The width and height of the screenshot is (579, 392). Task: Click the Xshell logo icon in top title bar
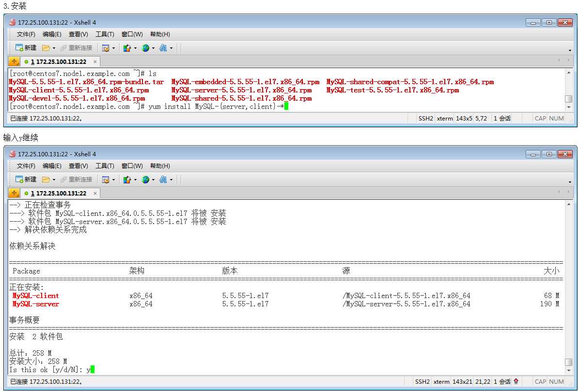click(12, 22)
